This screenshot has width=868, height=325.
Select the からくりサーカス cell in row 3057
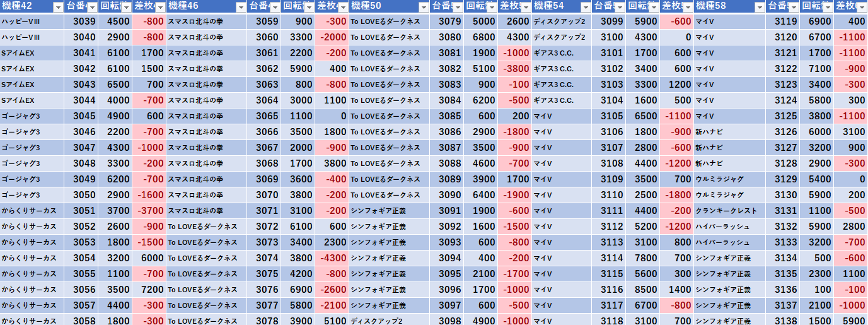click(32, 305)
